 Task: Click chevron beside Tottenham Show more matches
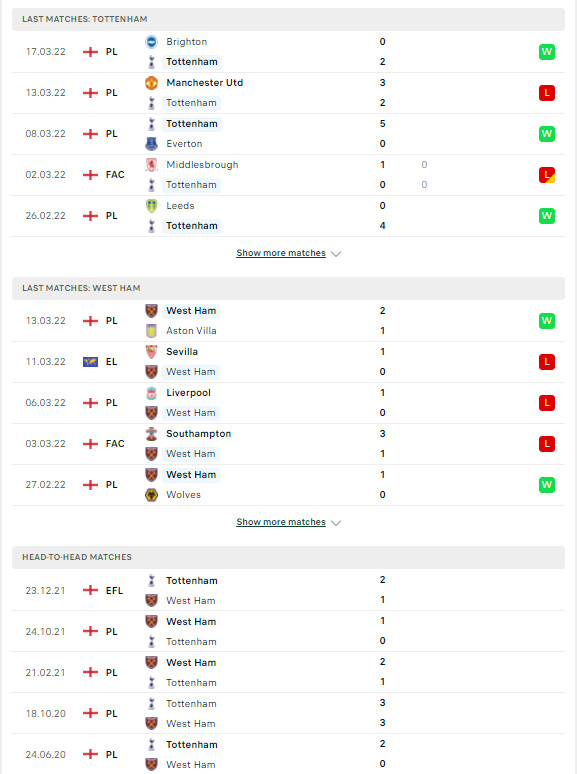336,254
